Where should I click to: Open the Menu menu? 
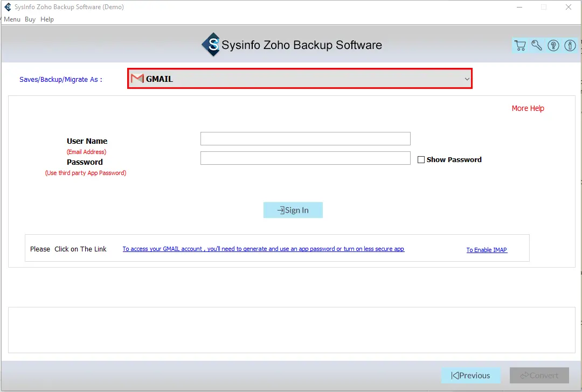tap(12, 19)
